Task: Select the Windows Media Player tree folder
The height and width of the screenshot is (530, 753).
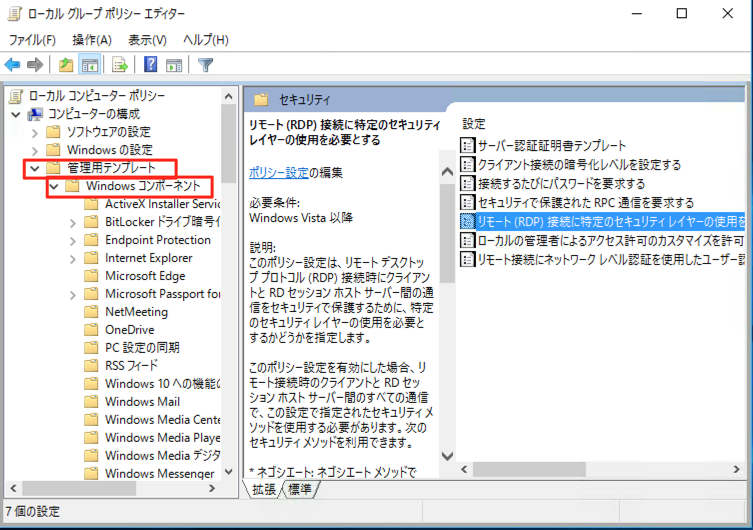Action: tap(162, 437)
